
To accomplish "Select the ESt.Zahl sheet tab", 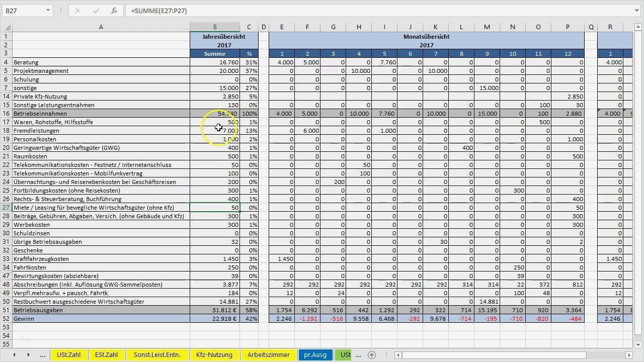I will (x=106, y=354).
